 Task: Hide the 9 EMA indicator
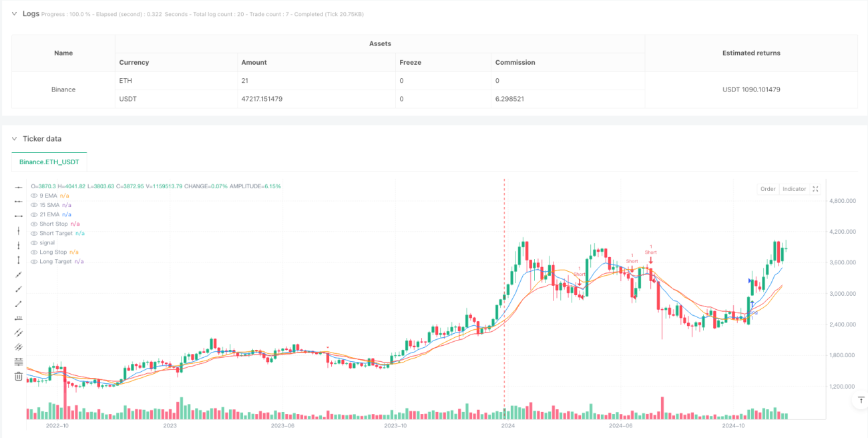35,196
